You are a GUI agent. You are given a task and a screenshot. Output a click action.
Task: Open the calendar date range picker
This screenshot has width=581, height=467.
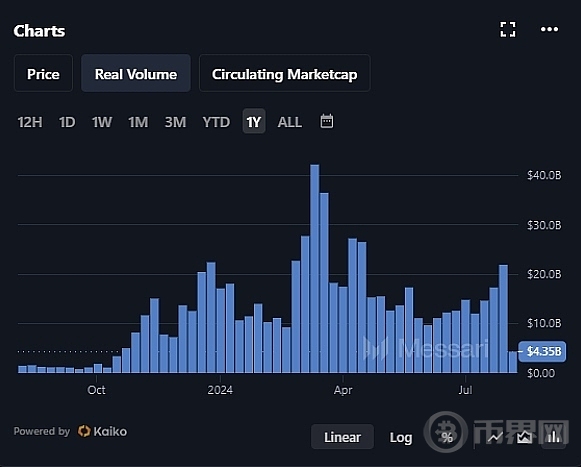pyautogui.click(x=326, y=121)
